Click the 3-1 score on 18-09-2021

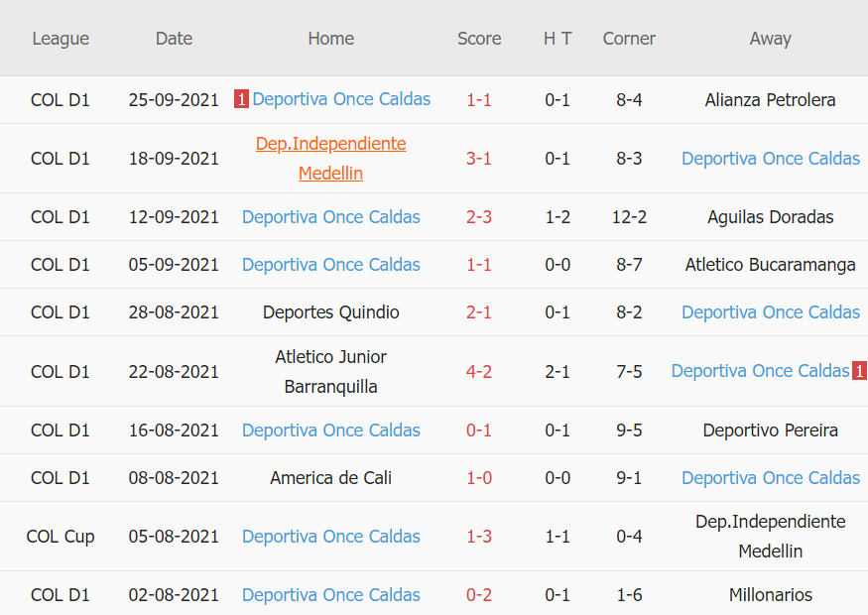pyautogui.click(x=479, y=159)
